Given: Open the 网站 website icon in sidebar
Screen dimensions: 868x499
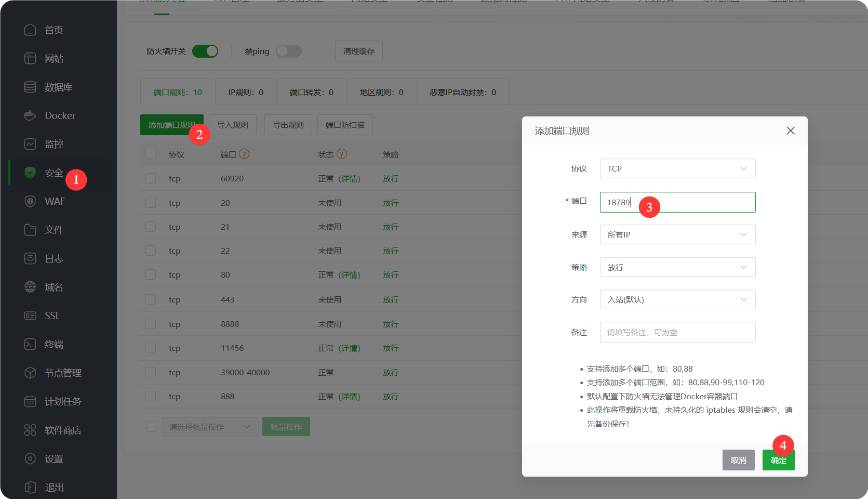Looking at the screenshot, I should (x=30, y=58).
